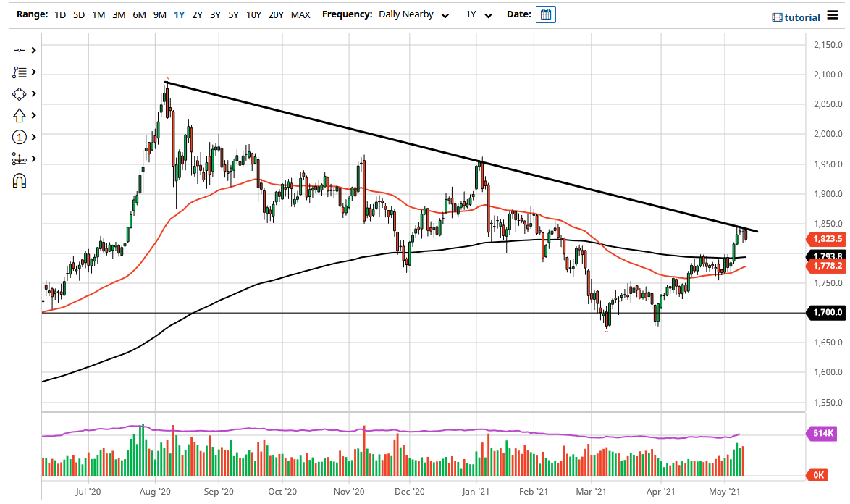This screenshot has width=850, height=504.
Task: Set range to 2Y
Action: click(198, 14)
